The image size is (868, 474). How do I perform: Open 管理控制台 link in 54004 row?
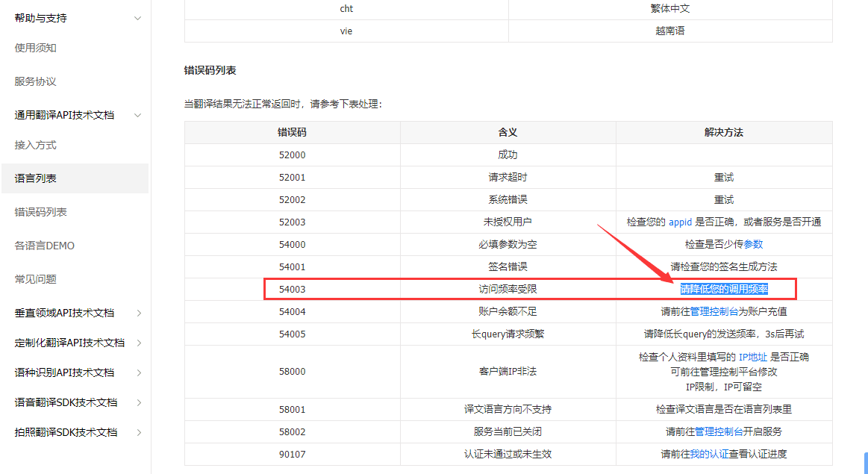pos(714,312)
